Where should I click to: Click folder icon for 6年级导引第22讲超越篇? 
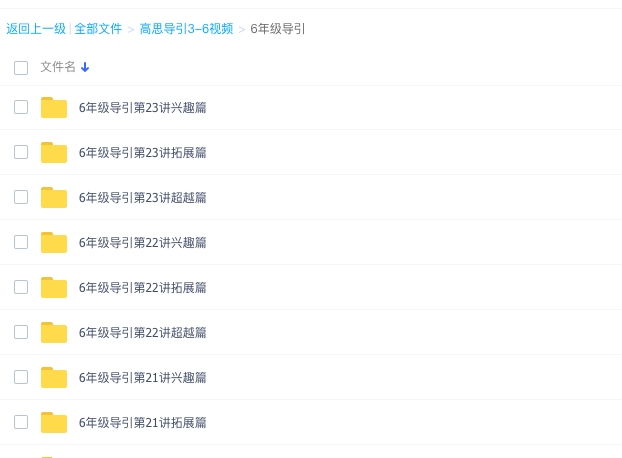[x=54, y=332]
